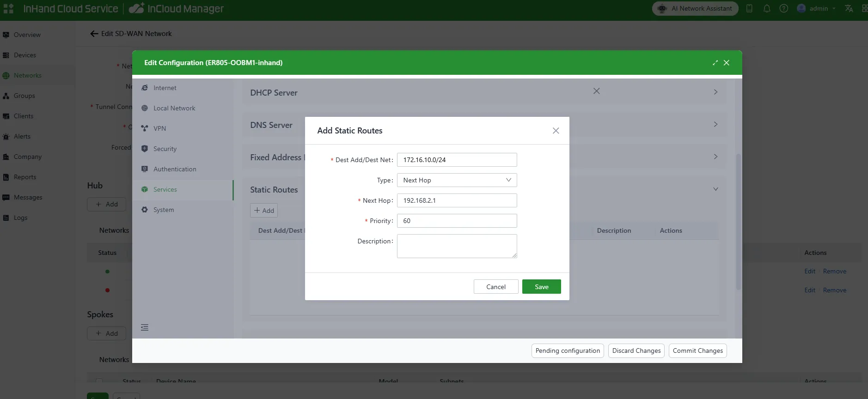
Task: Open Logs in the left sidebar
Action: coord(21,218)
